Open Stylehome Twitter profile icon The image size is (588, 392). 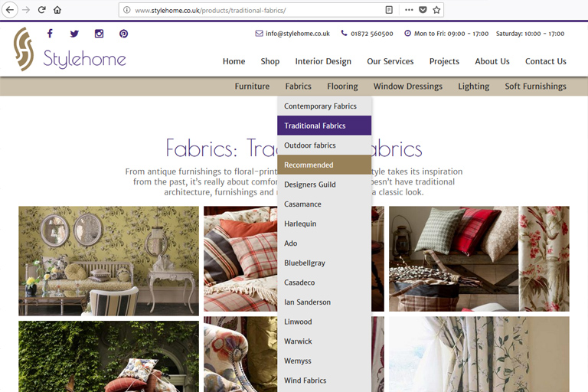click(x=74, y=34)
